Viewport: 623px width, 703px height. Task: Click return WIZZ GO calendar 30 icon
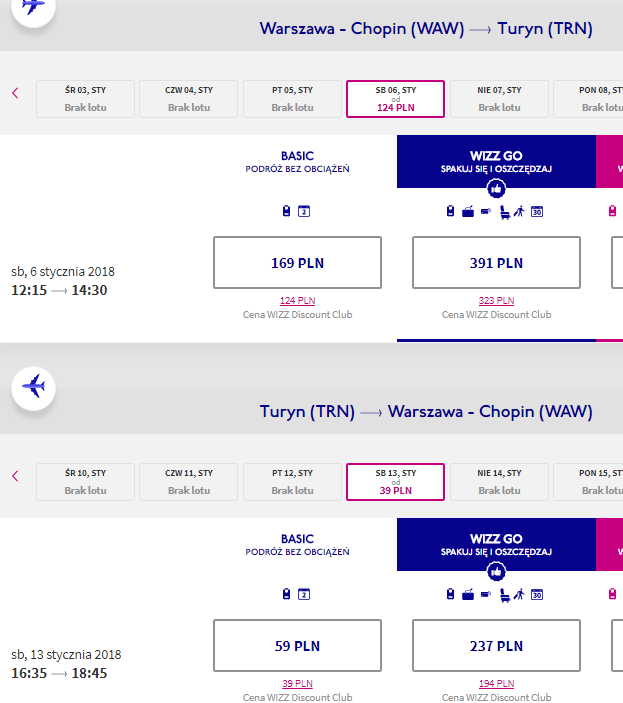click(537, 595)
